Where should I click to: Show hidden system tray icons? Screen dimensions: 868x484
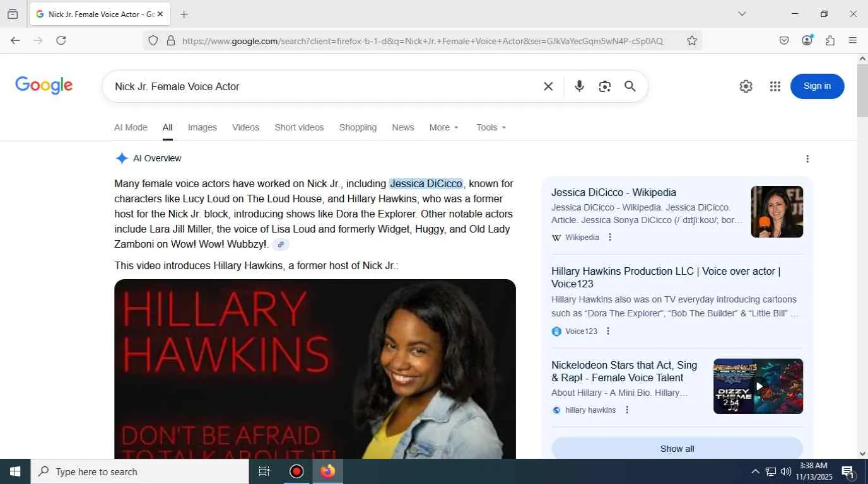pos(755,471)
